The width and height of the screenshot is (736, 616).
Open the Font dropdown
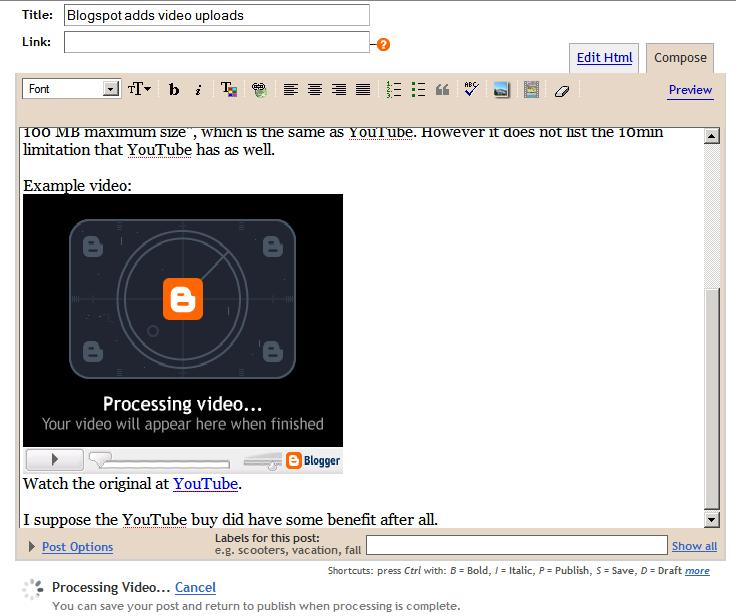(71, 89)
